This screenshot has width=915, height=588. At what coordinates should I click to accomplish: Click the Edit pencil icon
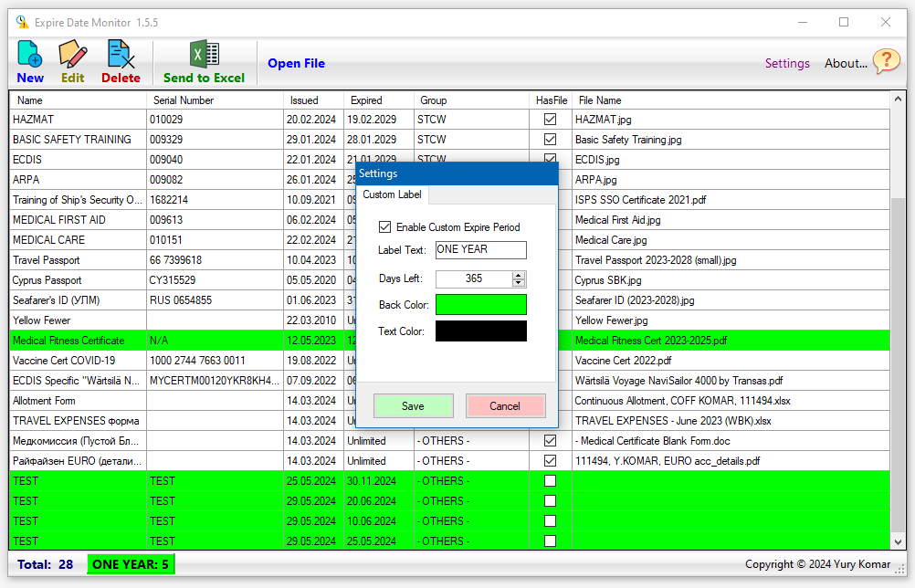pyautogui.click(x=73, y=54)
